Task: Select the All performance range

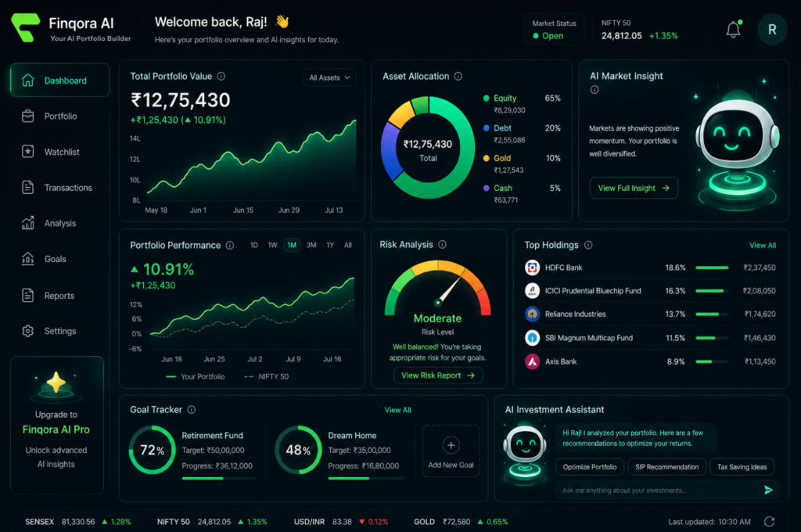Action: coord(348,246)
